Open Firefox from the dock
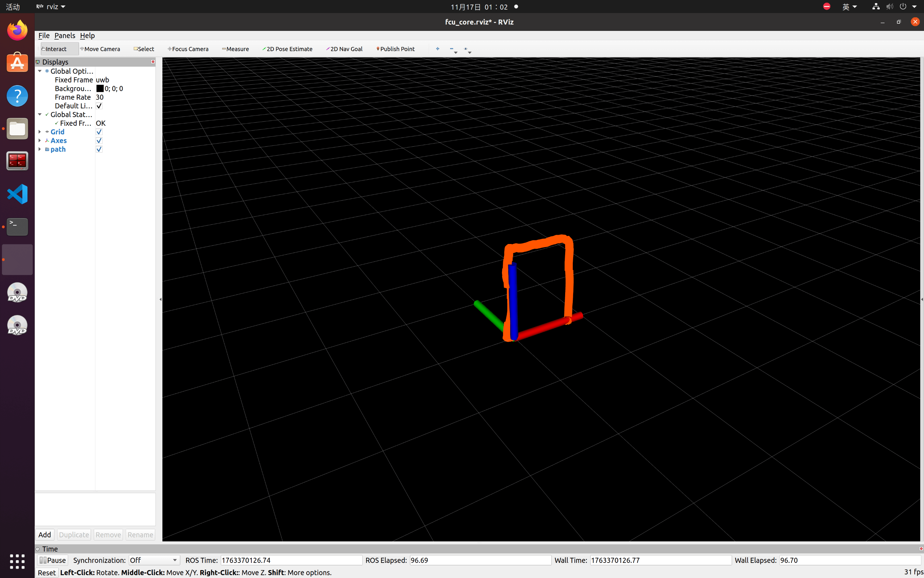924x578 pixels. point(17,30)
